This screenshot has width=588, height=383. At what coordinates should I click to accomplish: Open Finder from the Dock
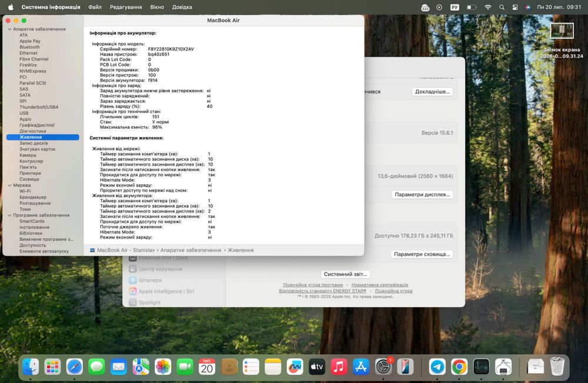pos(31,367)
